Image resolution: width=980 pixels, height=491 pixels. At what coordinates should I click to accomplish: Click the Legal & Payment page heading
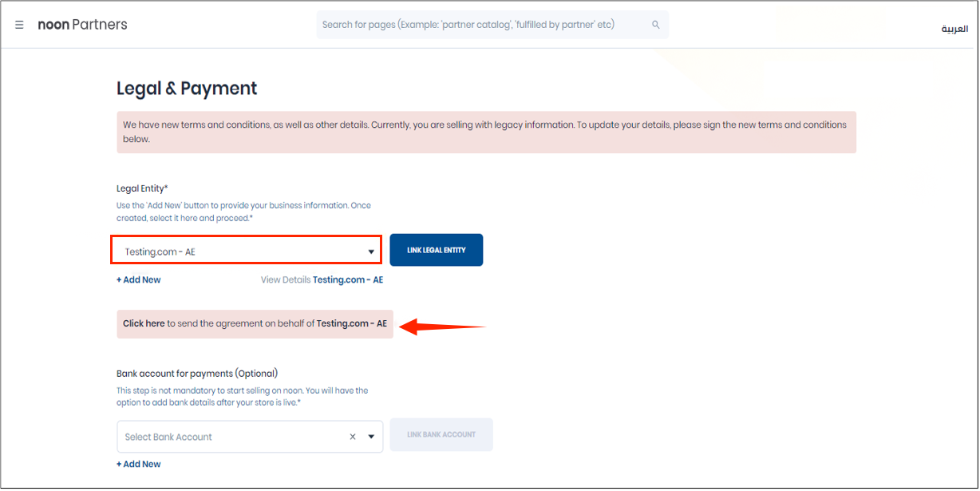tap(187, 89)
